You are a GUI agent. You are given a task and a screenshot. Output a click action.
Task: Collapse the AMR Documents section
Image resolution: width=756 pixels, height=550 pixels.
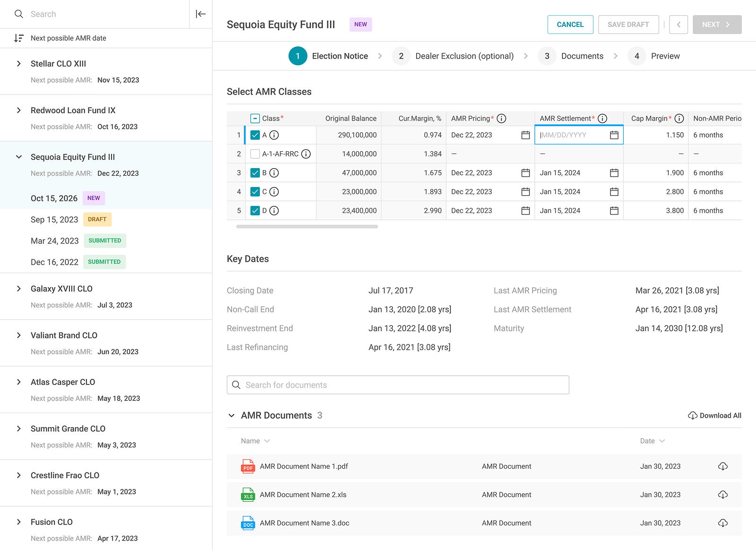point(232,415)
